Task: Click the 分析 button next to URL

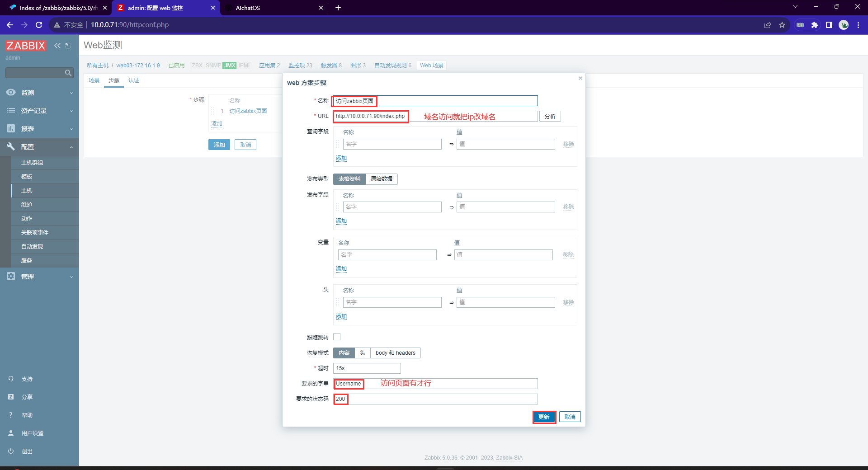Action: click(x=550, y=116)
